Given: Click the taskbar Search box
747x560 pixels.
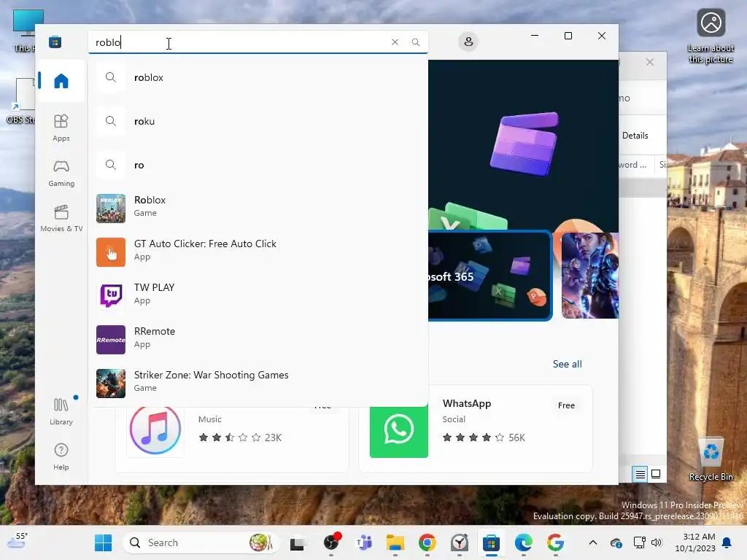Looking at the screenshot, I should point(201,542).
